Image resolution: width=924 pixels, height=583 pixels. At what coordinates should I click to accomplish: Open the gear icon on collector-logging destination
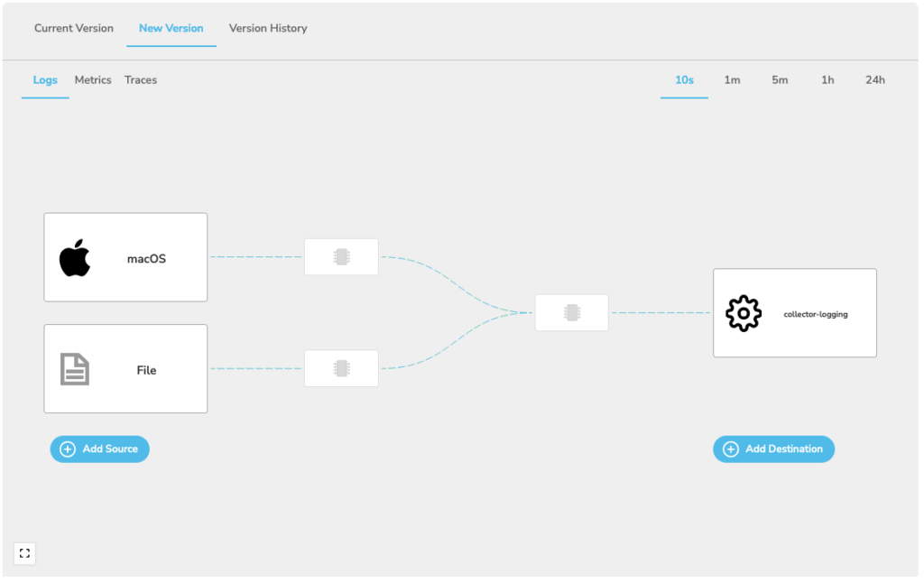tap(744, 313)
